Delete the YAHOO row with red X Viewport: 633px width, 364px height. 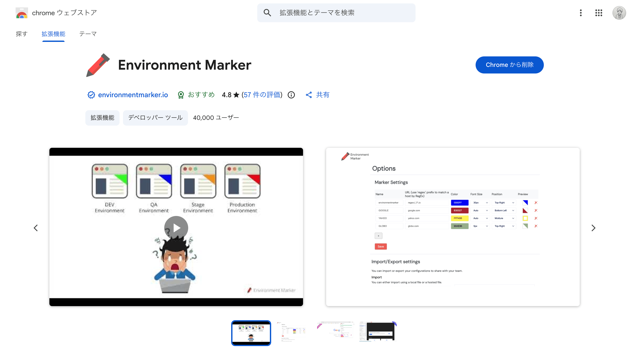tap(536, 218)
